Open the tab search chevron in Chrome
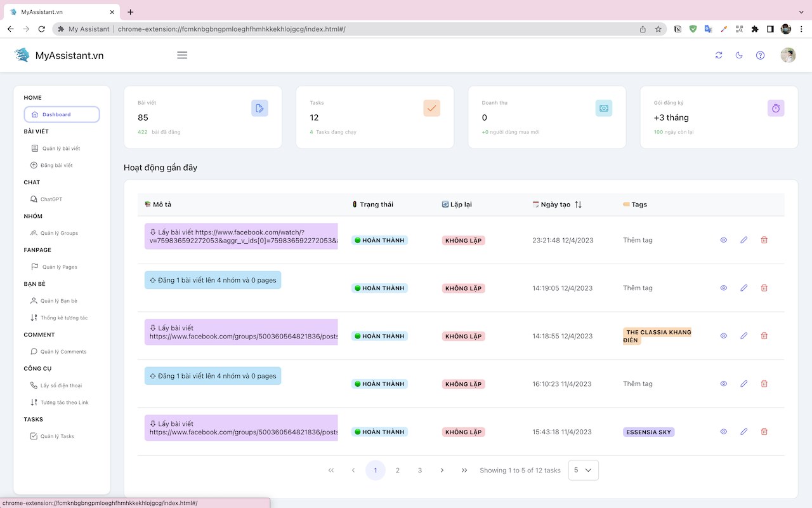Image resolution: width=812 pixels, height=508 pixels. coord(801,12)
